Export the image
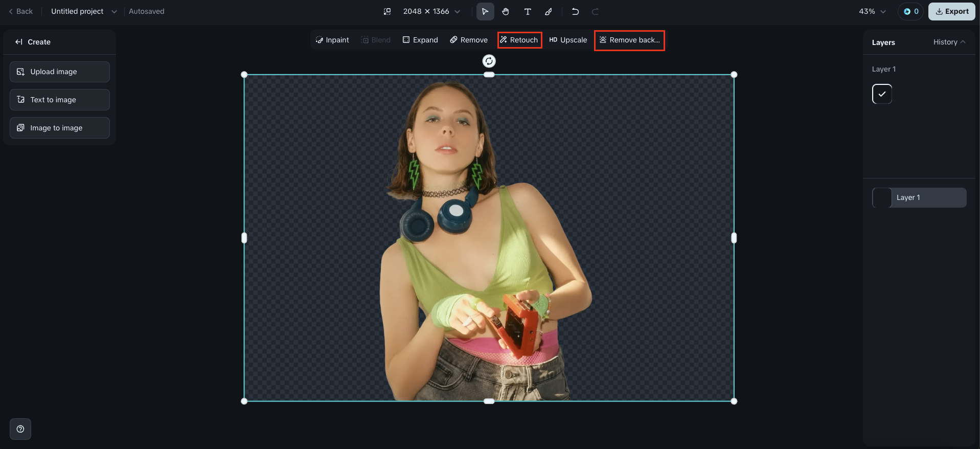Image resolution: width=980 pixels, height=449 pixels. 952,11
